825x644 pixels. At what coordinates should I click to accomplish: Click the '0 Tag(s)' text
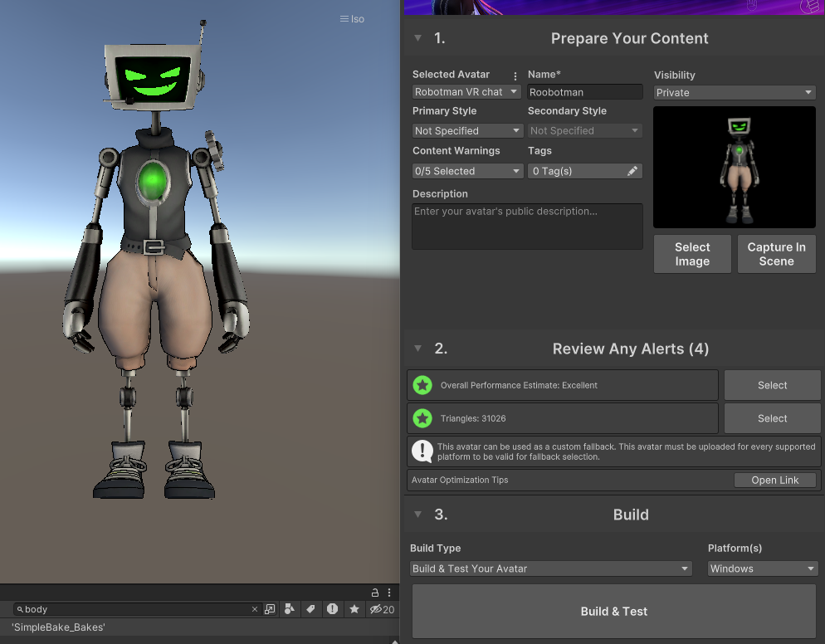tap(553, 171)
